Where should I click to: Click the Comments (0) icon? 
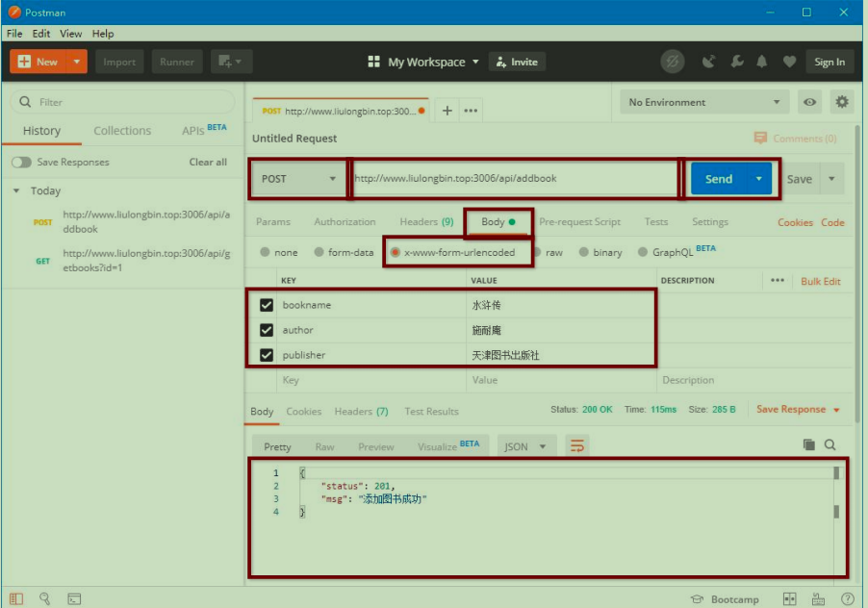[760, 138]
